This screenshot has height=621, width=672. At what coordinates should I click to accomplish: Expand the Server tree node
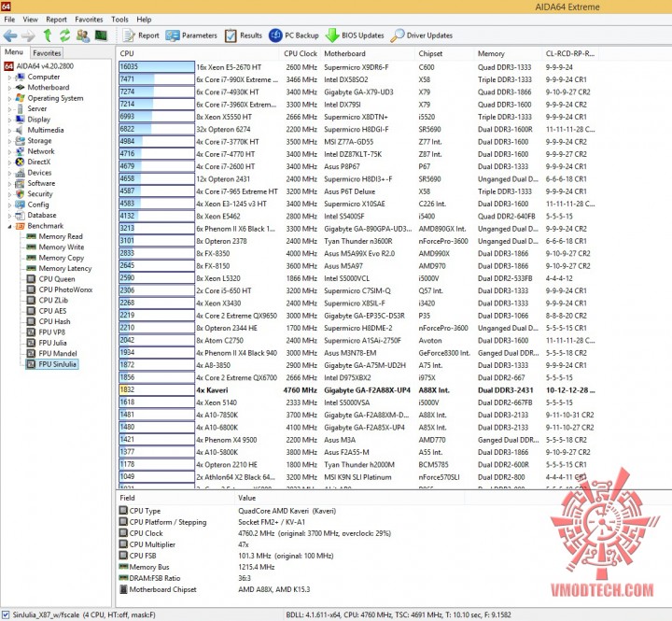[x=9, y=109]
